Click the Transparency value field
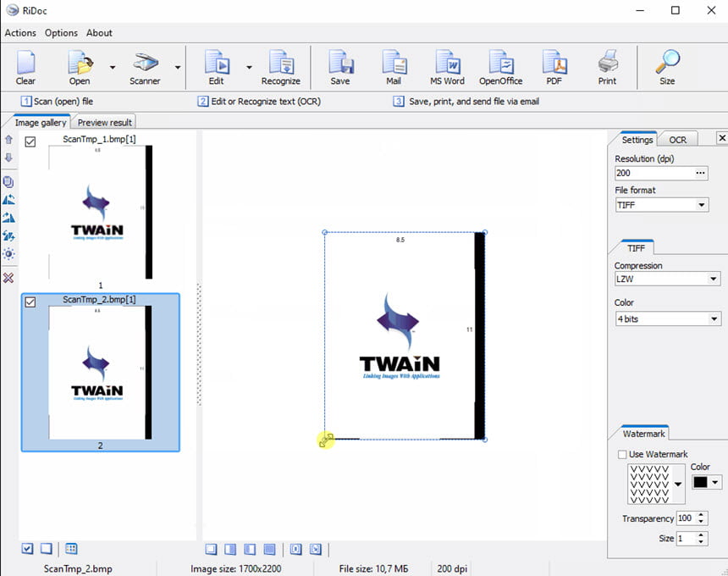The height and width of the screenshot is (576, 728). point(687,518)
